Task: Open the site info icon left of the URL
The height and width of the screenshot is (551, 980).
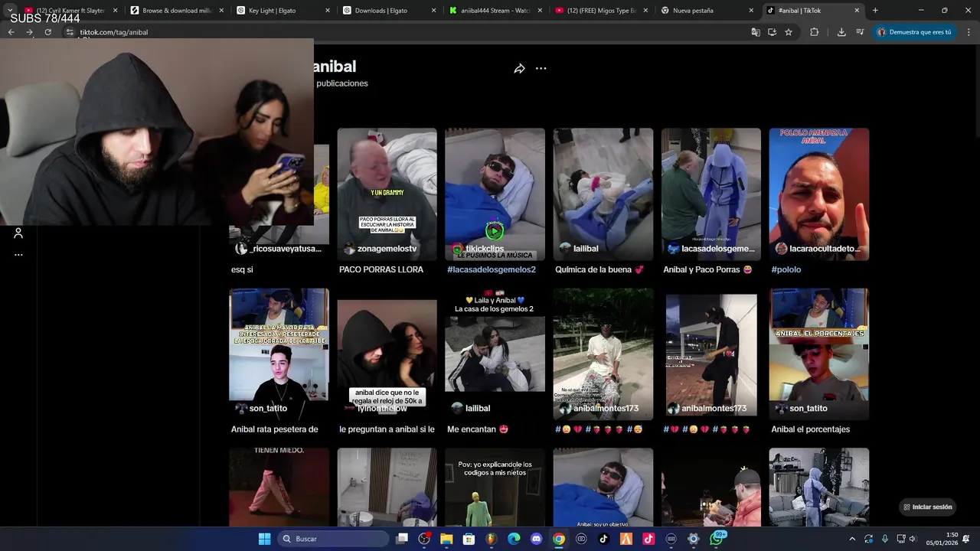Action: click(x=70, y=32)
